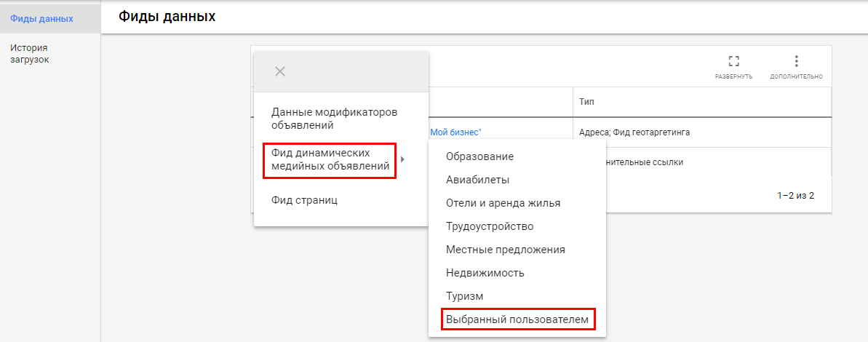Choose Фид динамических медийных объявлений
Viewport: 868px width, 342px height.
(x=330, y=159)
